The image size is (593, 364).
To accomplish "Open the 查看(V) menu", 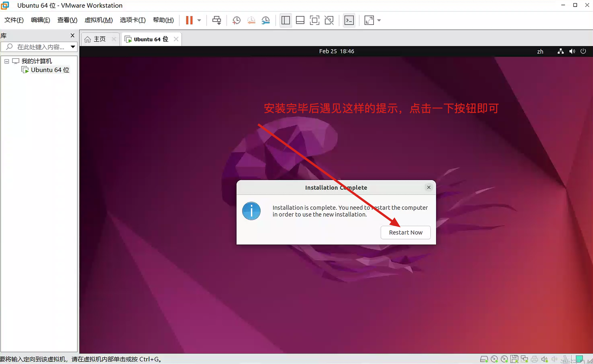I will click(x=67, y=20).
